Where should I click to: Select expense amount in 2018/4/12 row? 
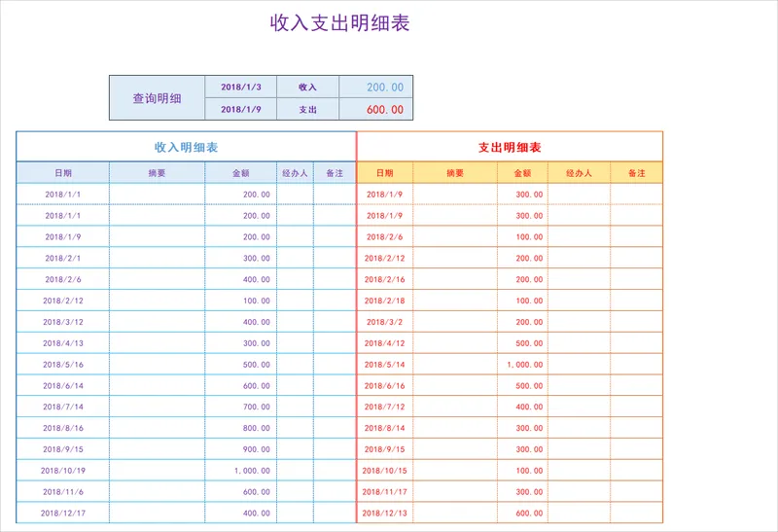point(522,343)
